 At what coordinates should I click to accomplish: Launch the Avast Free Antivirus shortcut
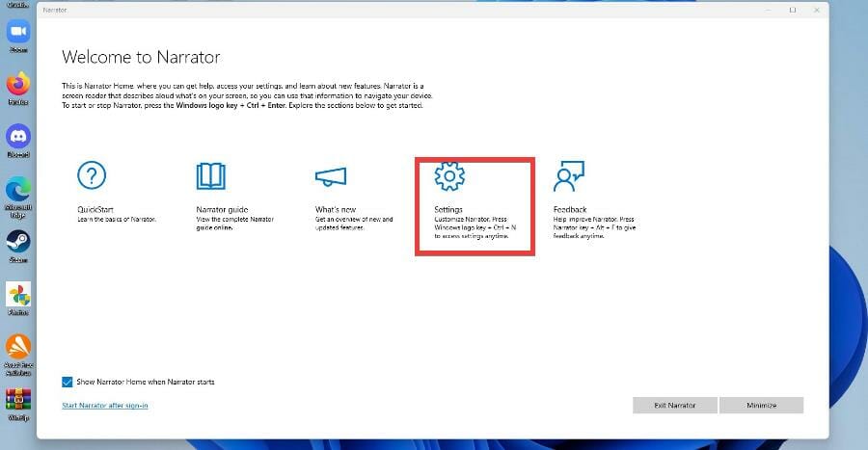18,347
